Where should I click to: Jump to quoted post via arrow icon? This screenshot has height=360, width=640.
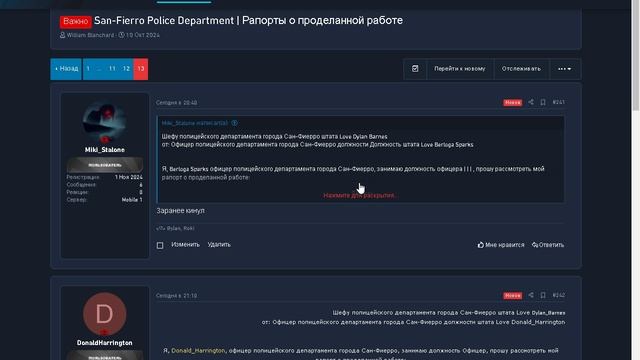tap(235, 123)
